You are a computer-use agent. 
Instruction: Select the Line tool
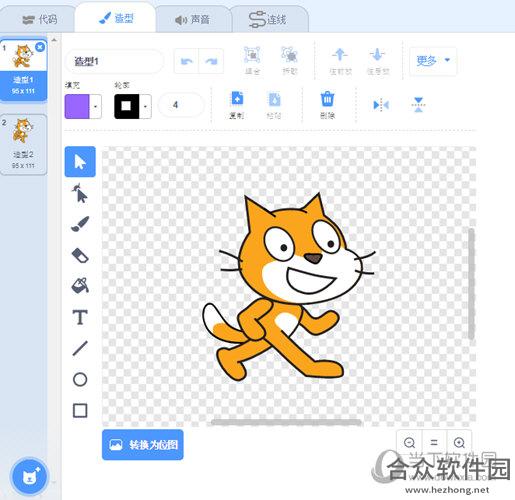(x=80, y=348)
